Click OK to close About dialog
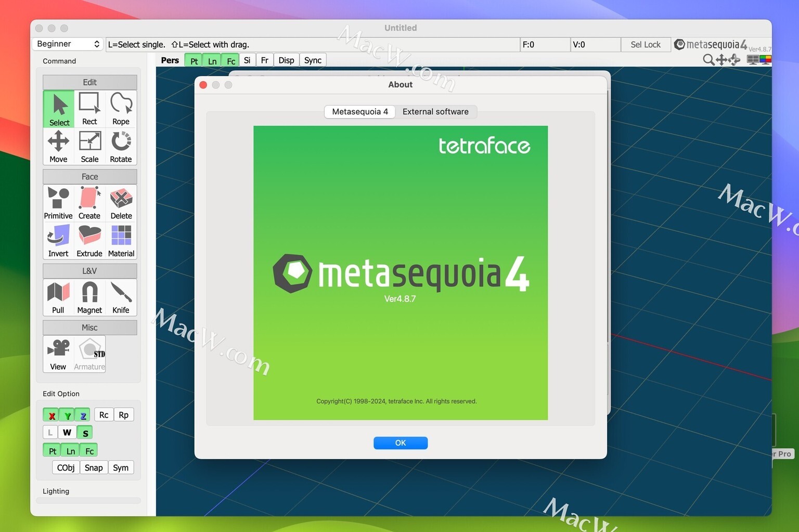Viewport: 799px width, 532px height. click(401, 443)
